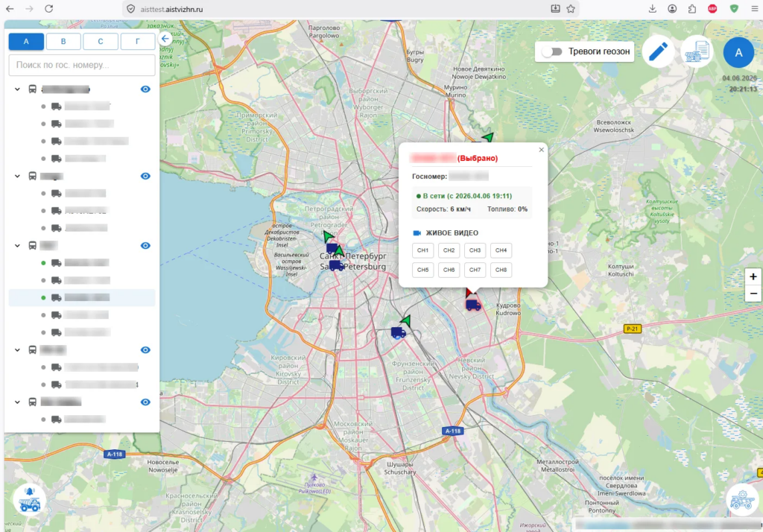This screenshot has height=532, width=763.
Task: Open the pencil edit tool
Action: [x=658, y=51]
